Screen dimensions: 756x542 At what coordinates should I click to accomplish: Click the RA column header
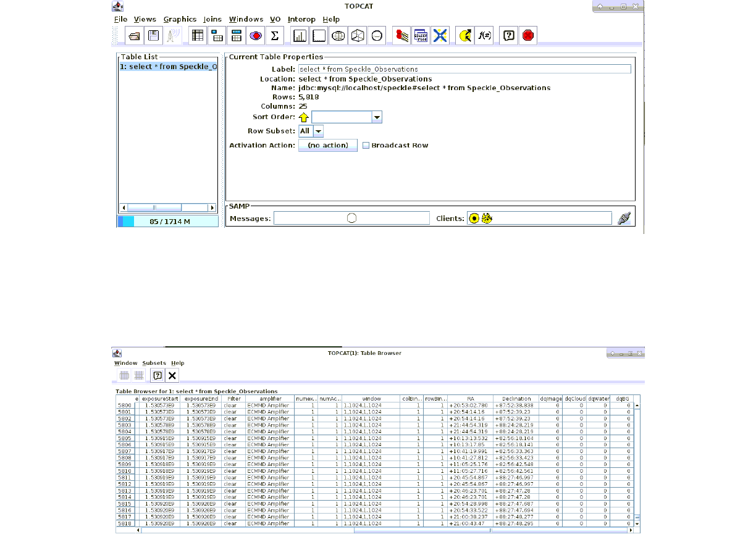(470, 399)
